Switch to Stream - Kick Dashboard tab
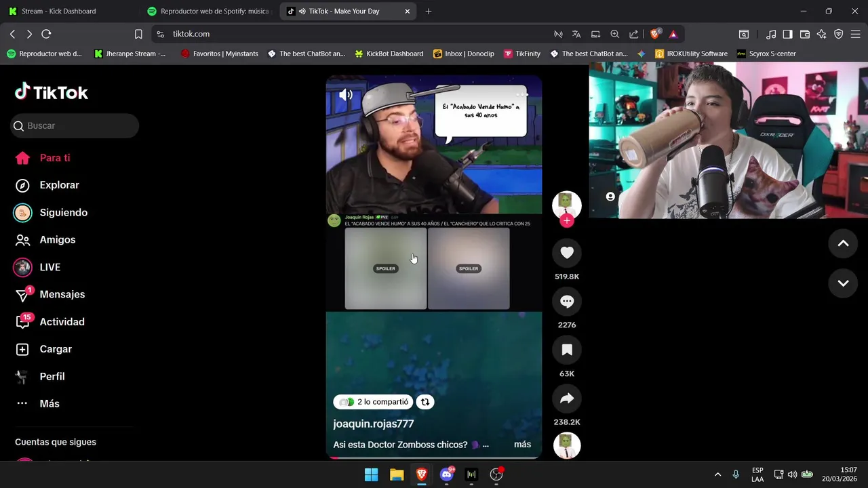This screenshot has height=488, width=868. (70, 12)
